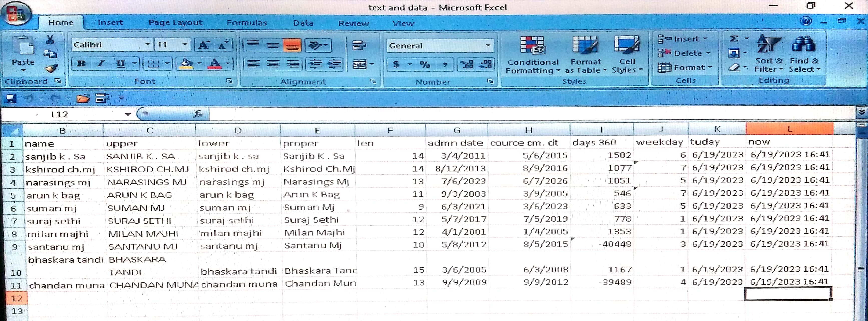Toggle Underline formatting
The image size is (868, 321).
(x=120, y=63)
